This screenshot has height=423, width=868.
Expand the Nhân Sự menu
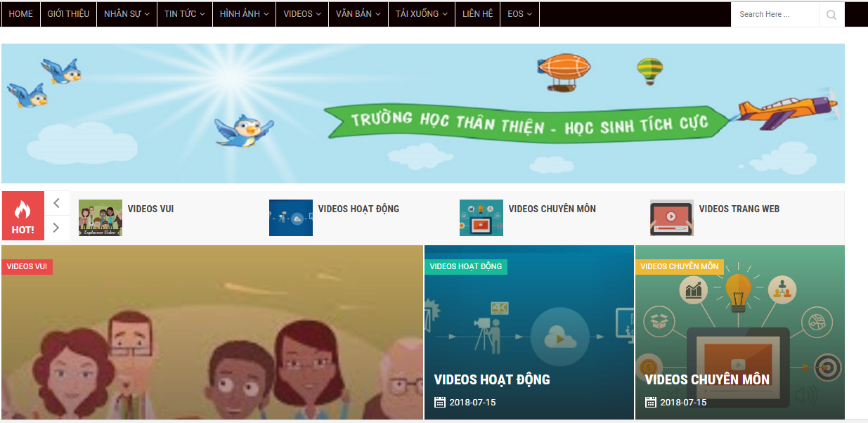(127, 14)
